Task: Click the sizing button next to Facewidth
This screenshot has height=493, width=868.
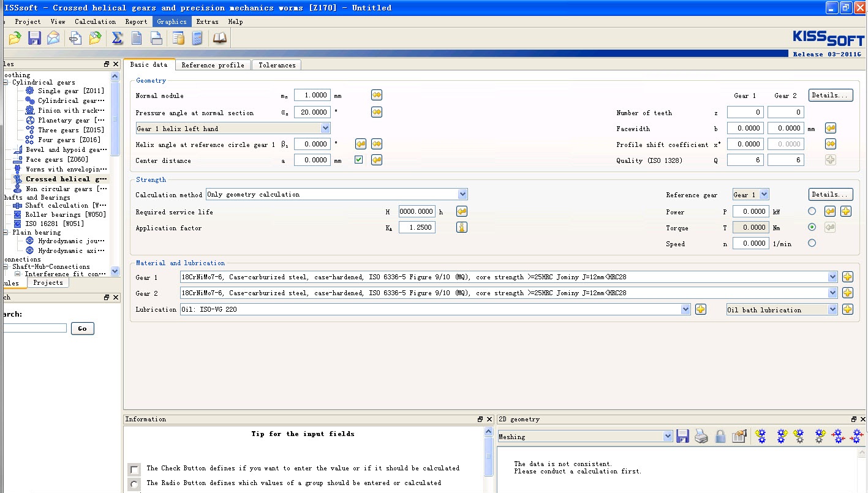Action: (831, 128)
